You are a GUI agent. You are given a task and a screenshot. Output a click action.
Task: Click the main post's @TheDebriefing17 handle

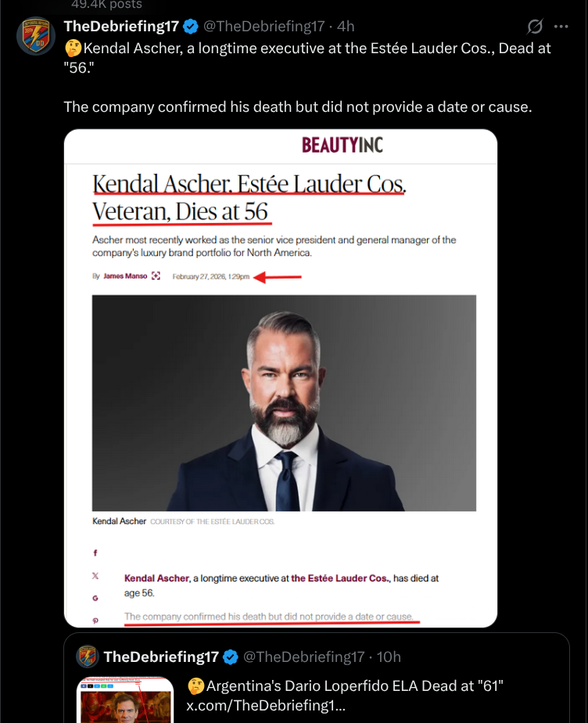click(x=264, y=27)
